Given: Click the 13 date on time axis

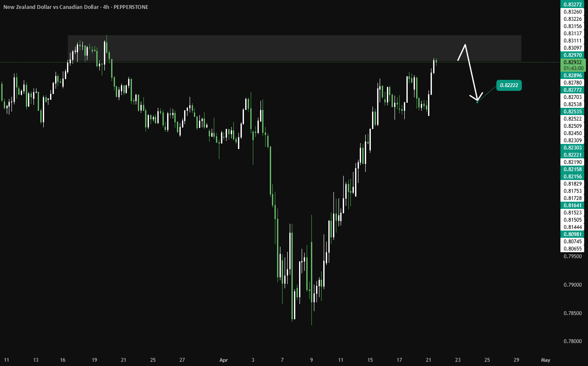Looking at the screenshot, I should pyautogui.click(x=36, y=360).
